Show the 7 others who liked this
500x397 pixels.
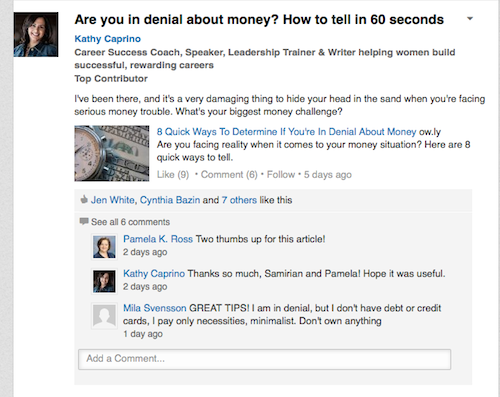239,200
